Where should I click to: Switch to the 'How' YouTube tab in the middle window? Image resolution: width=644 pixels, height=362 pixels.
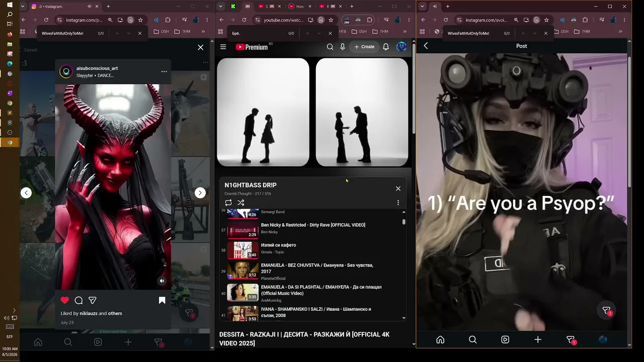click(300, 7)
